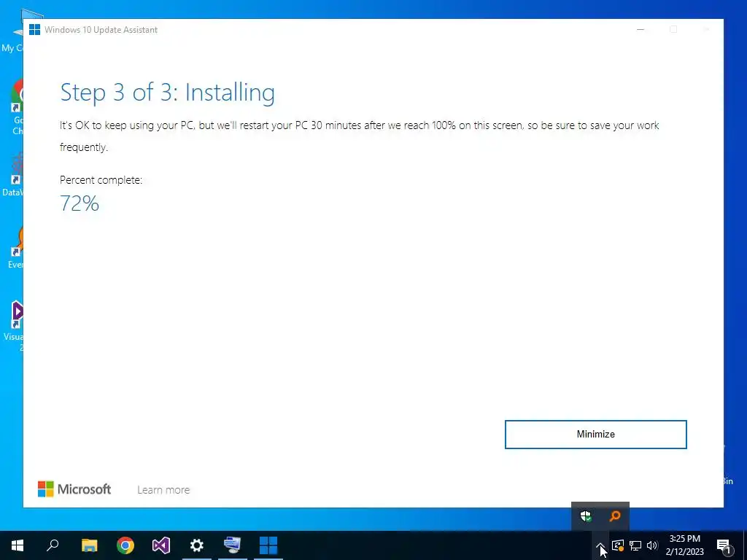This screenshot has width=747, height=560.
Task: Open Visual Studio from the taskbar
Action: point(161,545)
